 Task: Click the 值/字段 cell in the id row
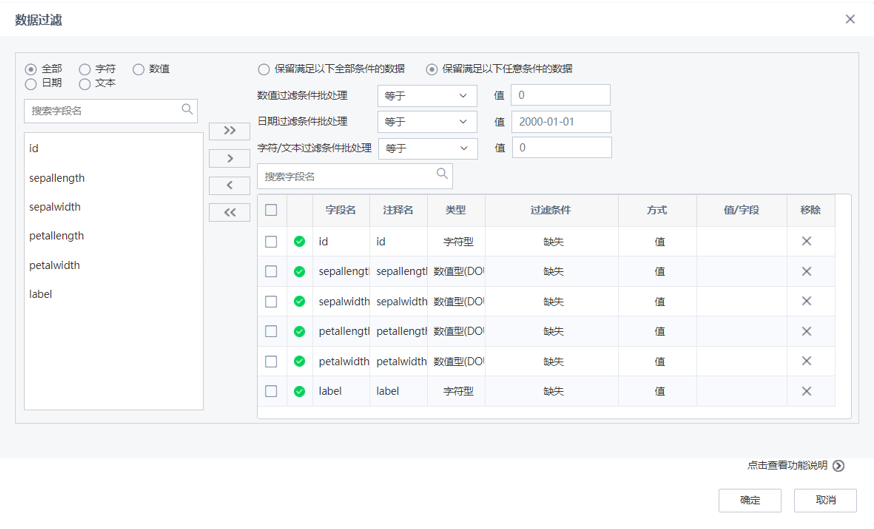click(x=741, y=241)
